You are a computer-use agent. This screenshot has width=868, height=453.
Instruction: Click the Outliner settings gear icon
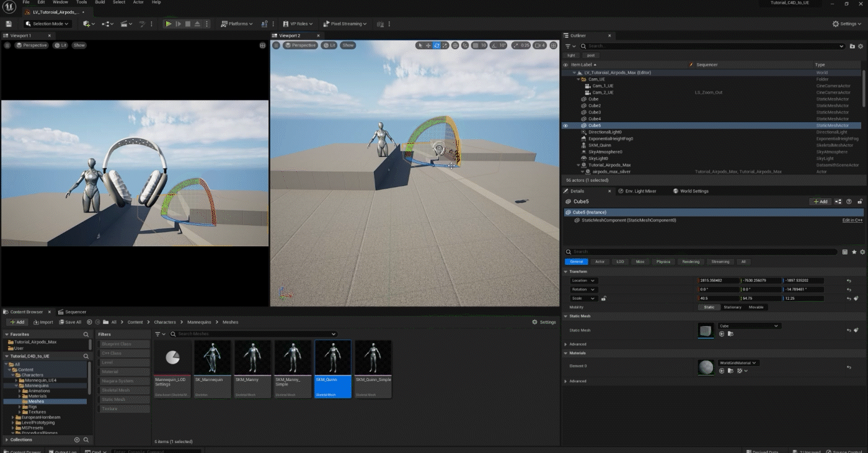click(862, 46)
